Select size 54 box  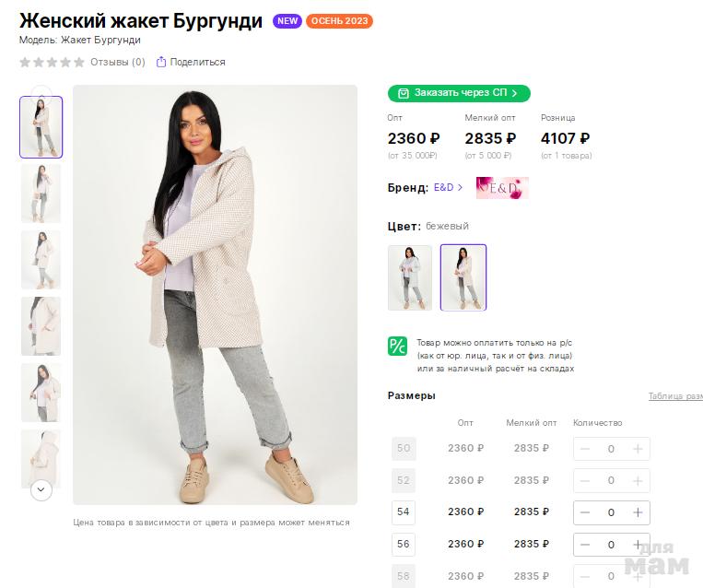coord(404,512)
